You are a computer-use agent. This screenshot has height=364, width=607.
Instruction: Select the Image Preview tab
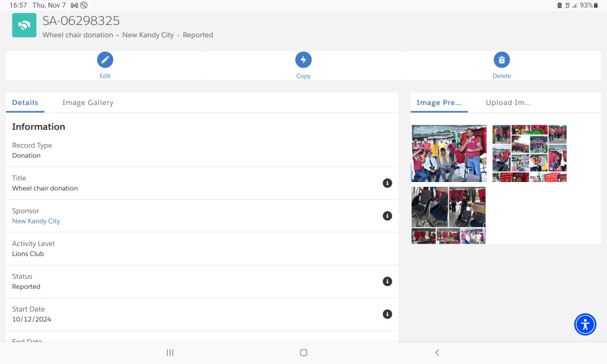coord(439,103)
